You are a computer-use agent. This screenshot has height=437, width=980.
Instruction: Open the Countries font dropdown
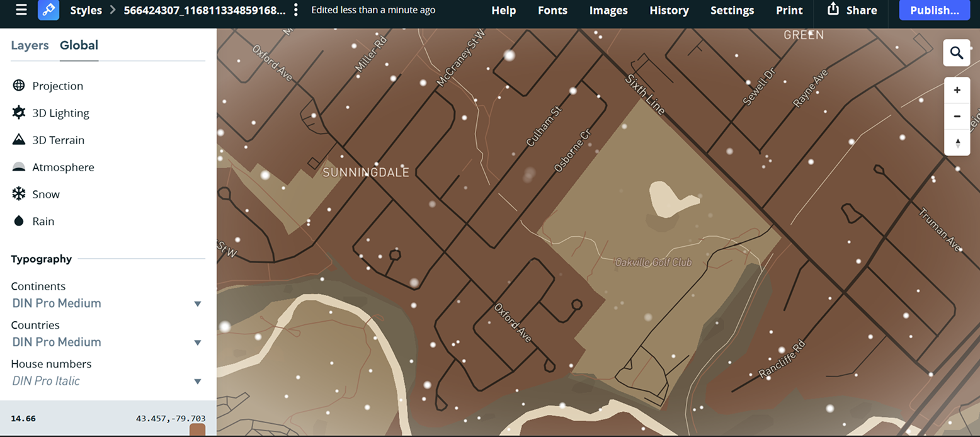point(197,343)
